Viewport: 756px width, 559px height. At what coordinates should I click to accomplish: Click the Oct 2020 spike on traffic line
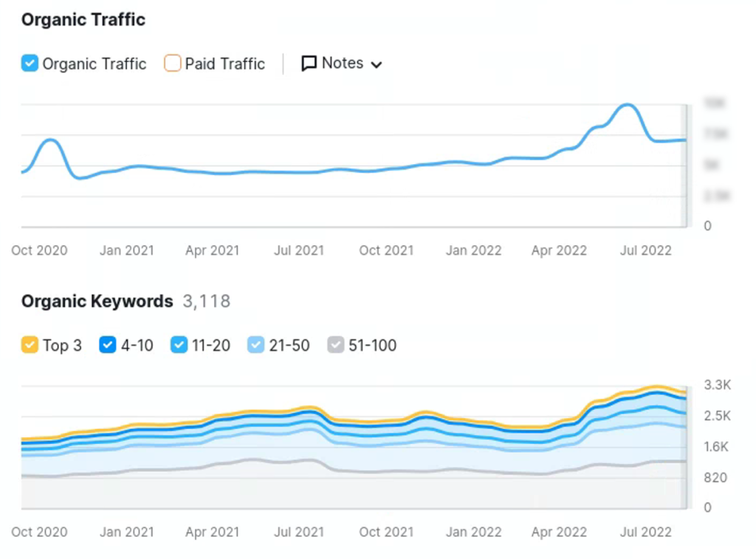pos(50,140)
